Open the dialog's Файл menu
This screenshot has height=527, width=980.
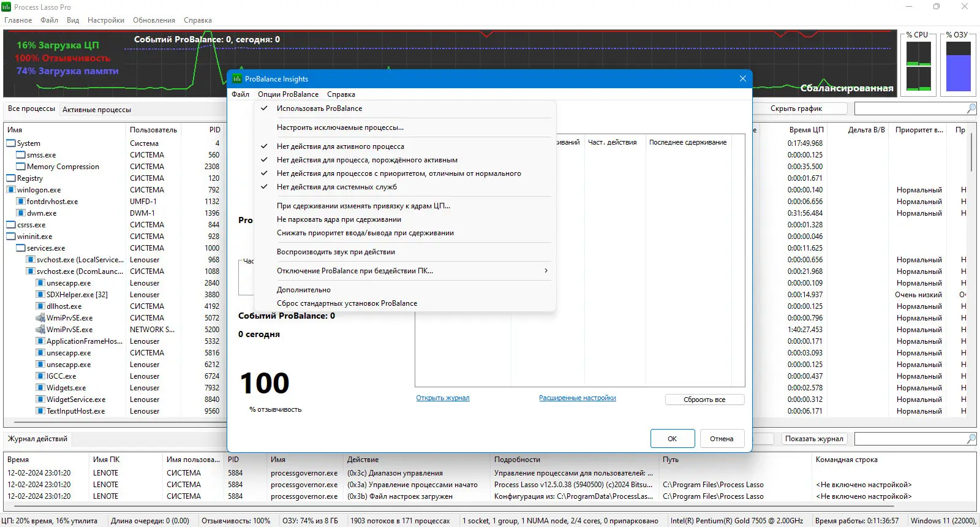pyautogui.click(x=240, y=94)
